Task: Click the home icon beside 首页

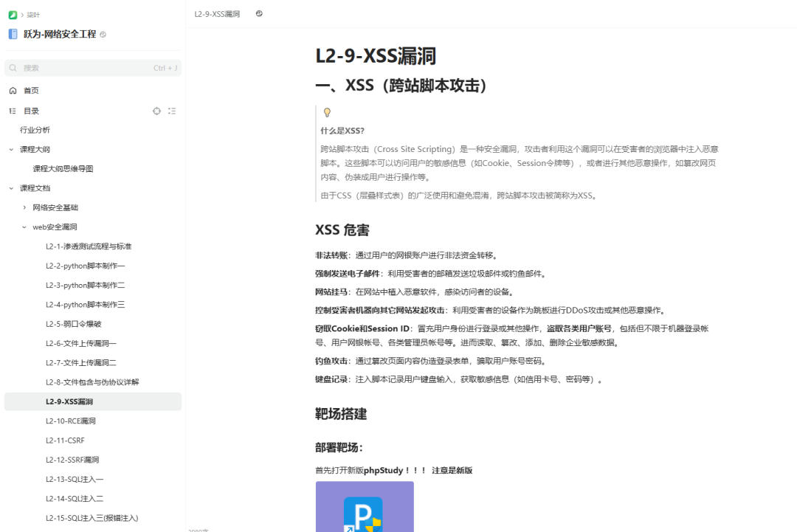Action: click(13, 91)
